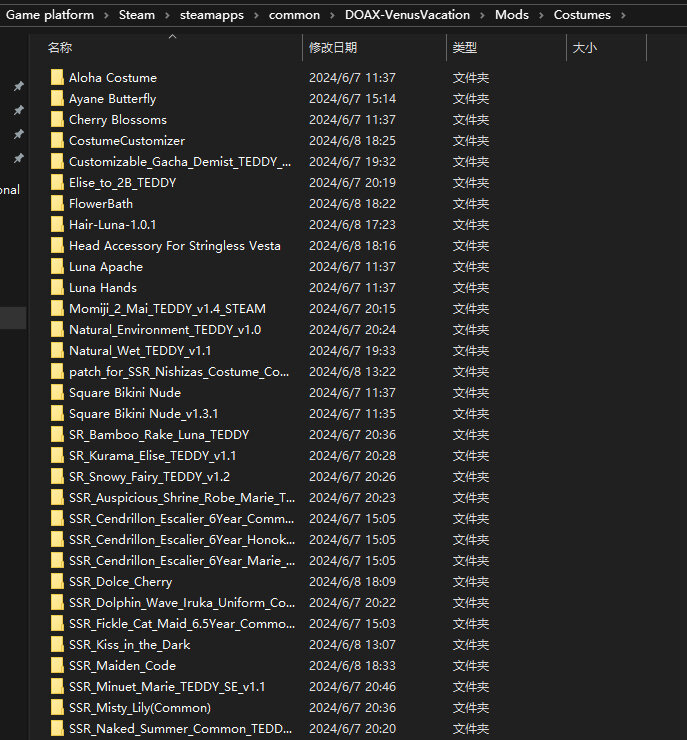Sort by 修改日期 column header
687x740 pixels.
tap(333, 48)
